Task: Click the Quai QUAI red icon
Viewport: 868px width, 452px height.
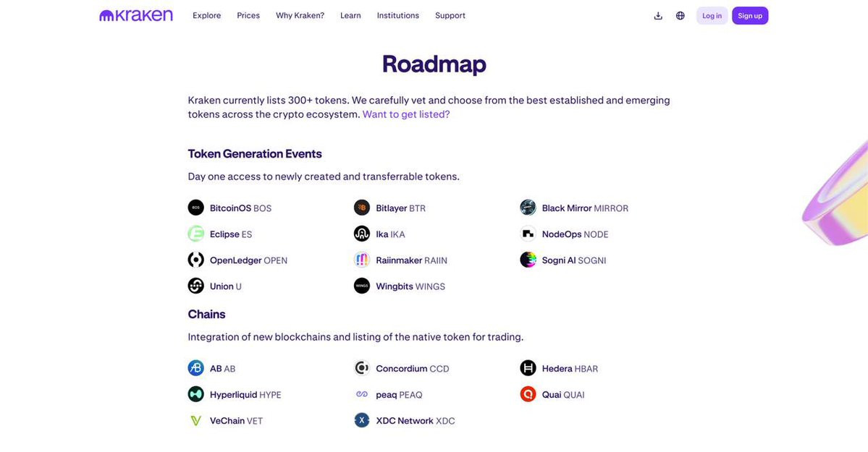Action: 528,394
